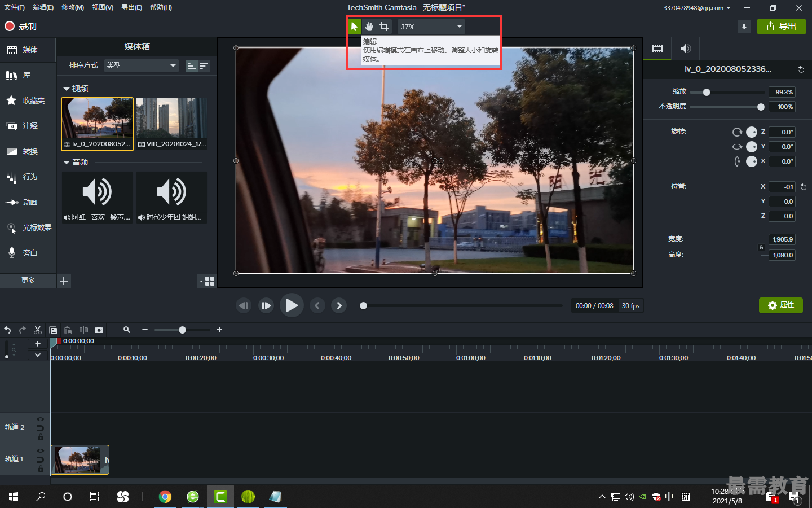Viewport: 812px width, 508px height.
Task: Click the 录制 record button
Action: pos(20,26)
